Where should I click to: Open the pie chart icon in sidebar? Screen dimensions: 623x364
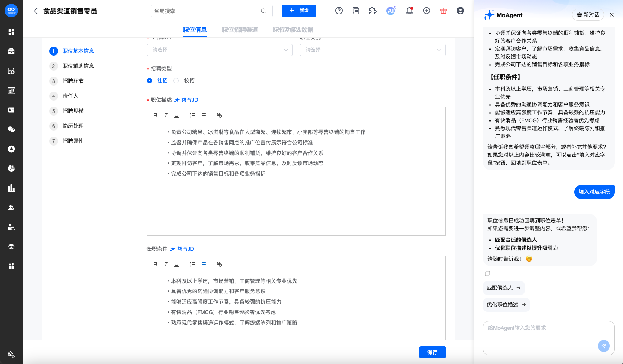coord(11,168)
